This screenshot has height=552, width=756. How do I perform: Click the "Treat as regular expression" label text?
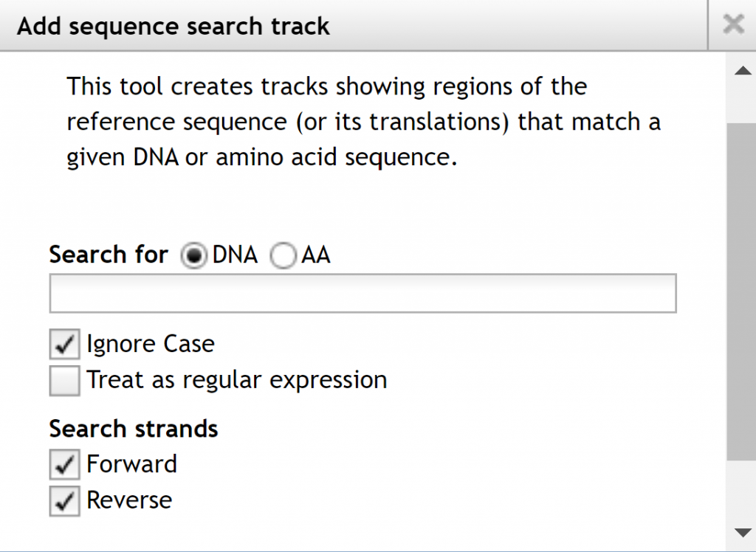tap(236, 380)
